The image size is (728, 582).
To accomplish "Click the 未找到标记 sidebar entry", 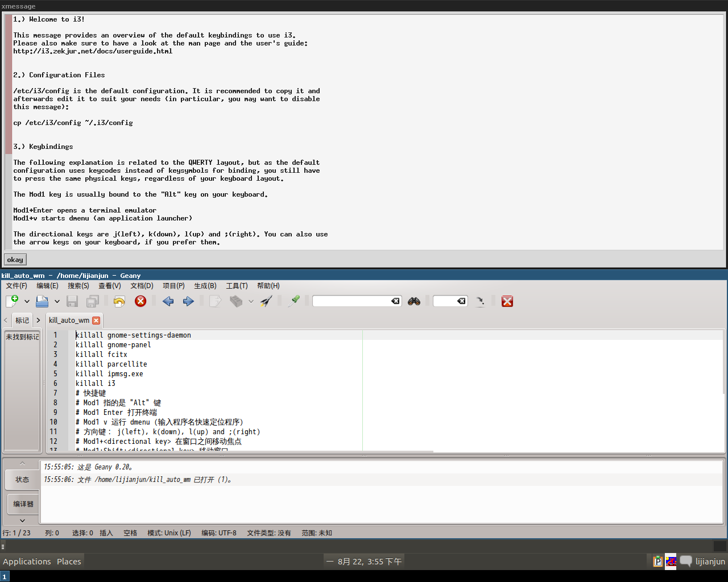I will (22, 337).
